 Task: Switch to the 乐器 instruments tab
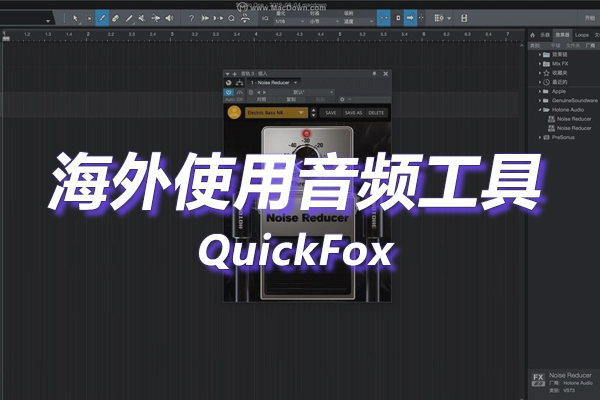[x=545, y=35]
